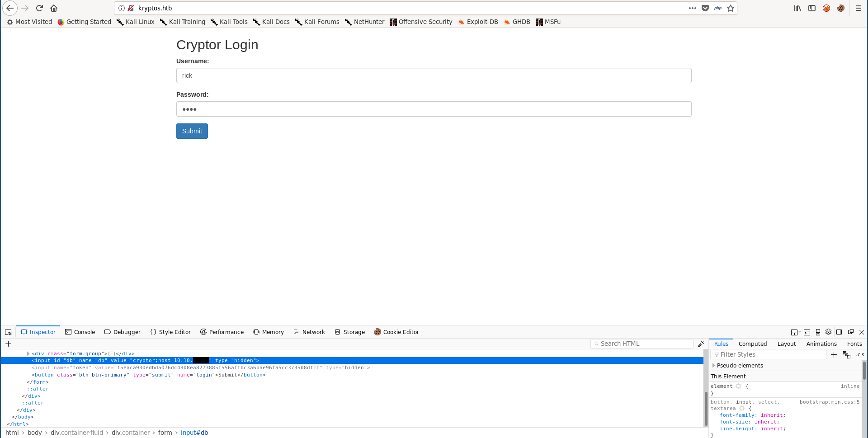Open the Firefox hamburger menu

(x=859, y=8)
